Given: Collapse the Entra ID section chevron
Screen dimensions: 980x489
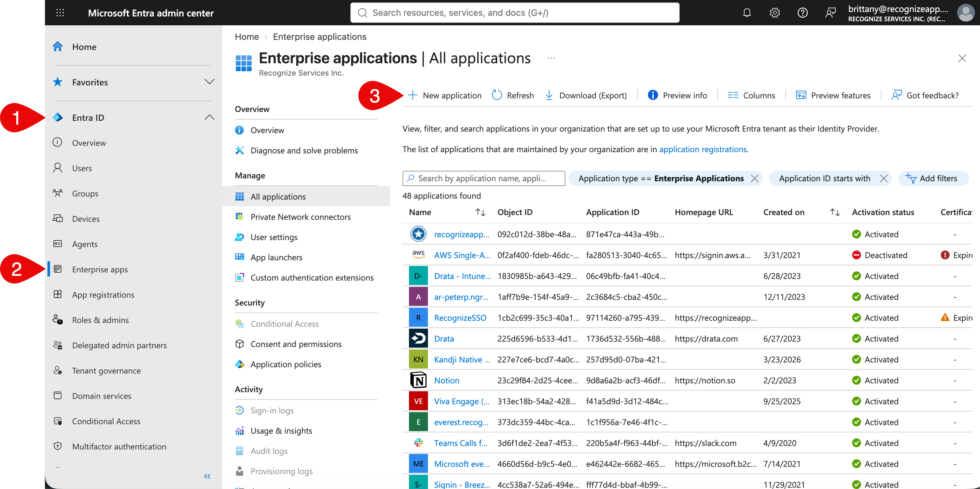Looking at the screenshot, I should click(209, 117).
